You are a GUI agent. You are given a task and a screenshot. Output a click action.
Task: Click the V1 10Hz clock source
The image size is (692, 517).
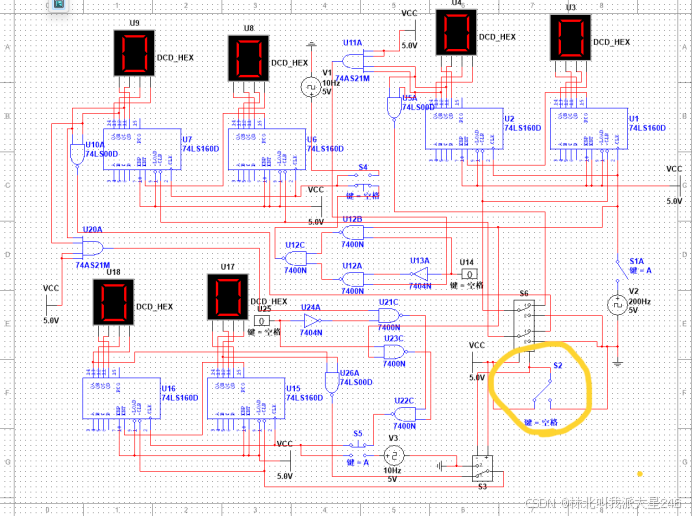(311, 87)
